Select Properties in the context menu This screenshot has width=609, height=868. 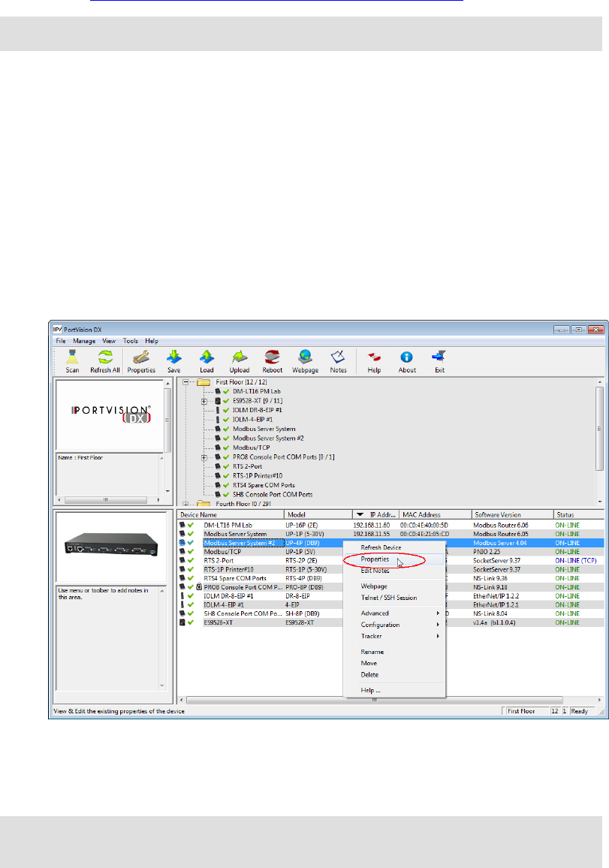coord(394,559)
